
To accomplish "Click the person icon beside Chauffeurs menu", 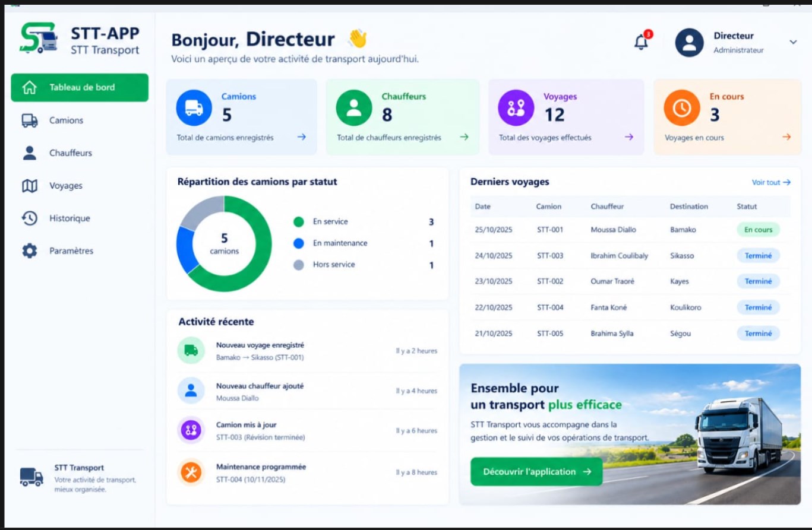I will [29, 153].
